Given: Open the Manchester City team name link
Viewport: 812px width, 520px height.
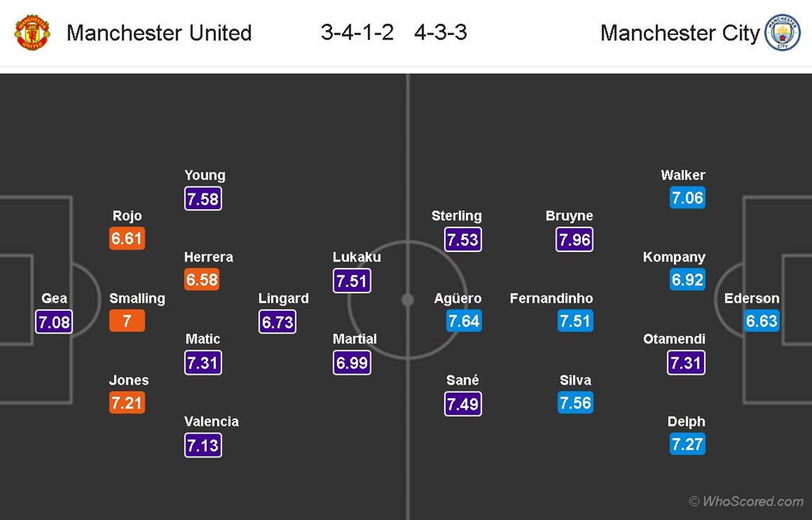Looking at the screenshot, I should coord(680,32).
